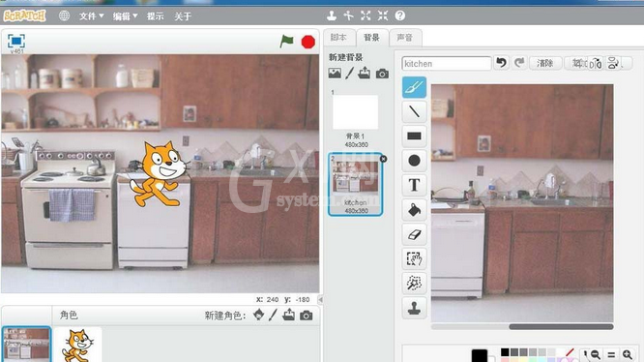Reset paint canvas zoom with equals icon

pos(611,354)
